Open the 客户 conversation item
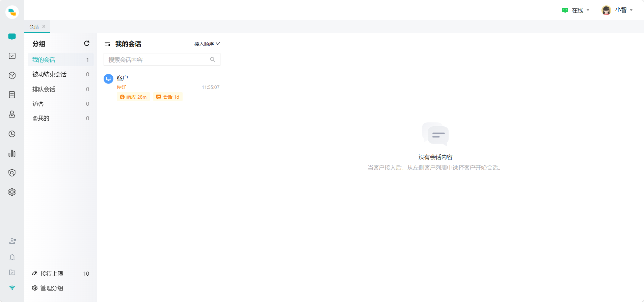 click(162, 87)
